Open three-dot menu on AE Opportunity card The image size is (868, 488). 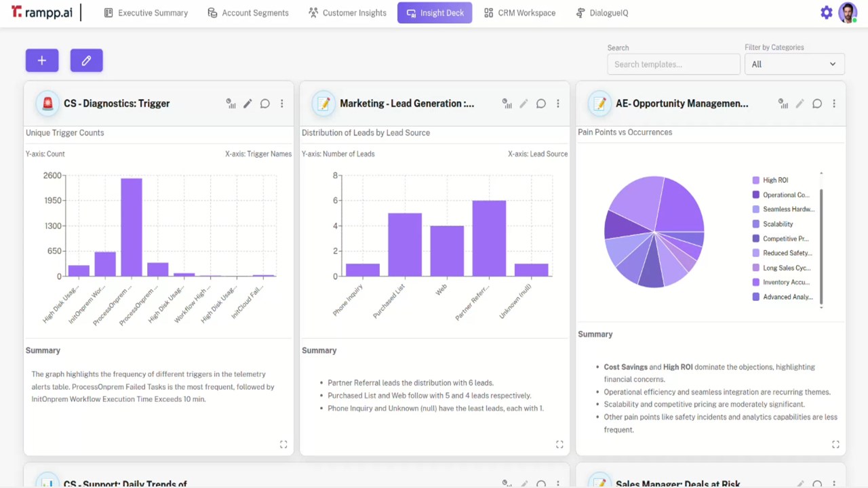(834, 104)
